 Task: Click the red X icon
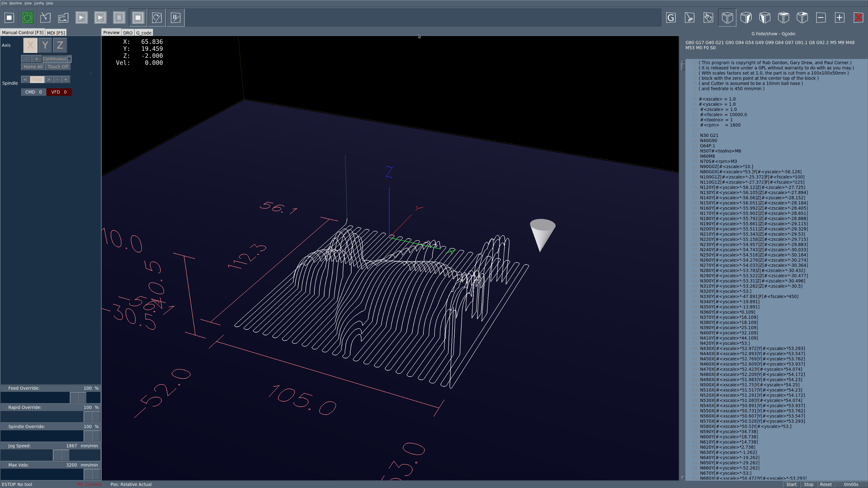(x=859, y=18)
